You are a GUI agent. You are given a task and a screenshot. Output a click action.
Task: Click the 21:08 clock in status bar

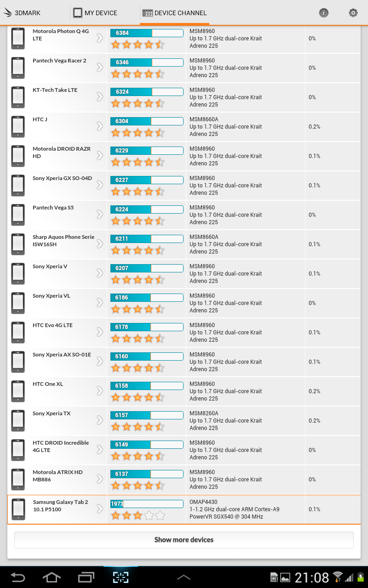coord(312,577)
